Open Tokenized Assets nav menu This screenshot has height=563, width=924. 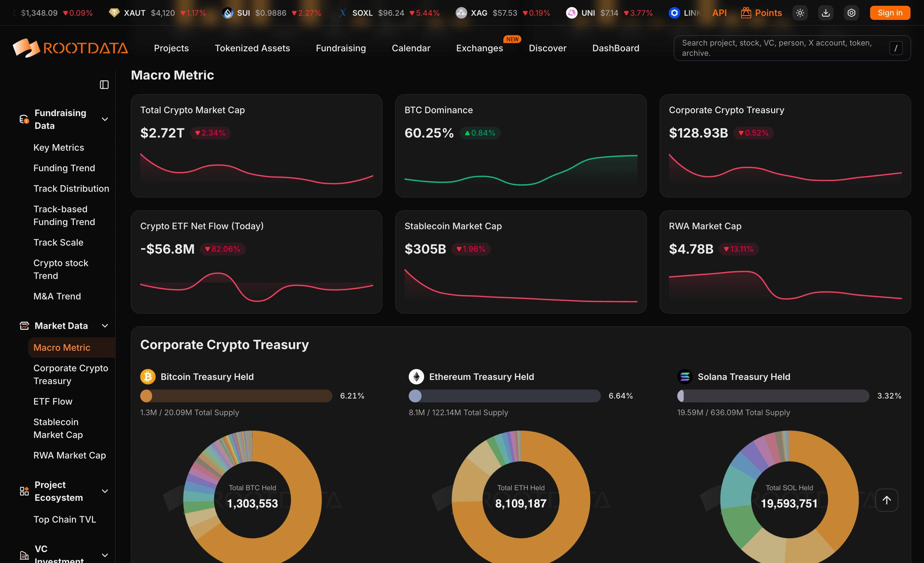coord(252,48)
